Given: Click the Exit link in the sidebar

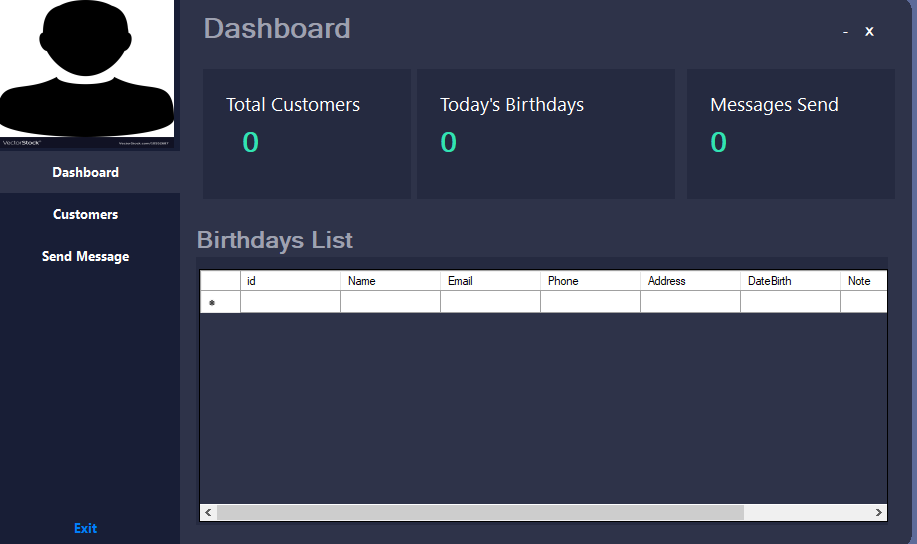Looking at the screenshot, I should click(x=85, y=528).
